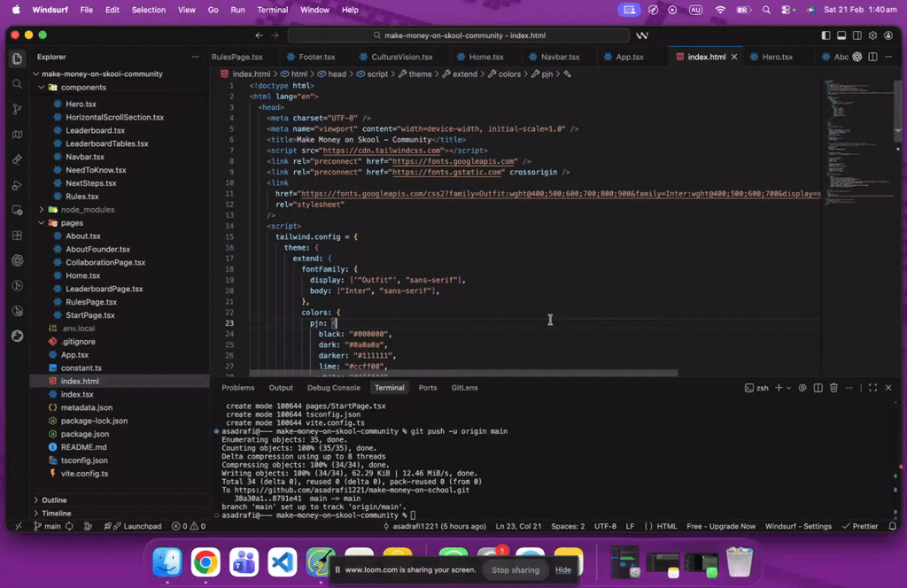Split the terminal panel
Image resolution: width=907 pixels, height=588 pixels.
[x=818, y=387]
